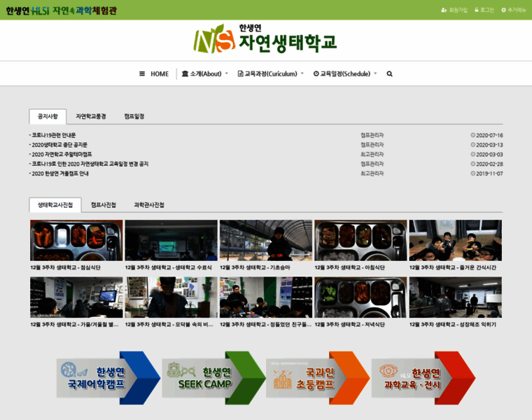Screen dimensions: 532x420
Task: Open the 국과인 초등캠프 orange arrow banner
Action: (x=318, y=378)
